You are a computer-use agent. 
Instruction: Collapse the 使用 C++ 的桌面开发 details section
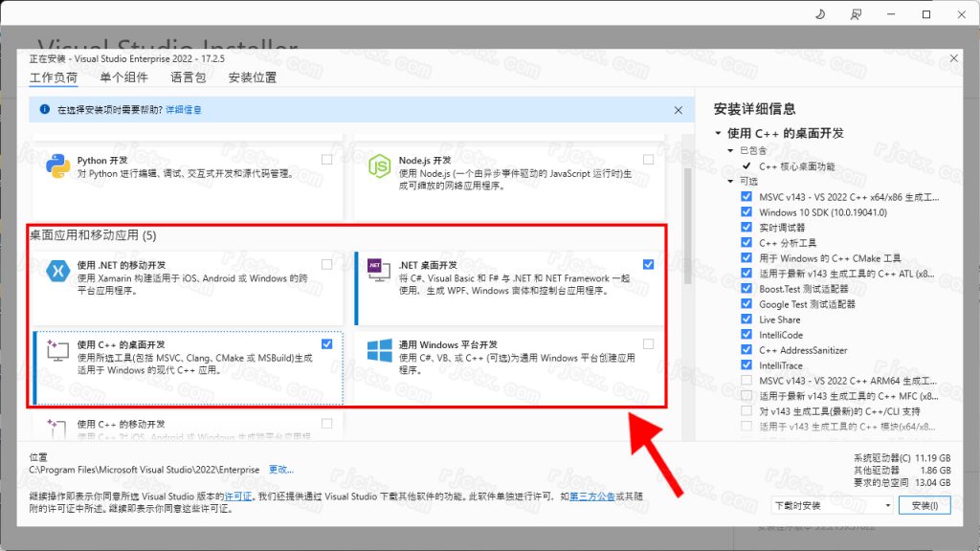click(718, 134)
